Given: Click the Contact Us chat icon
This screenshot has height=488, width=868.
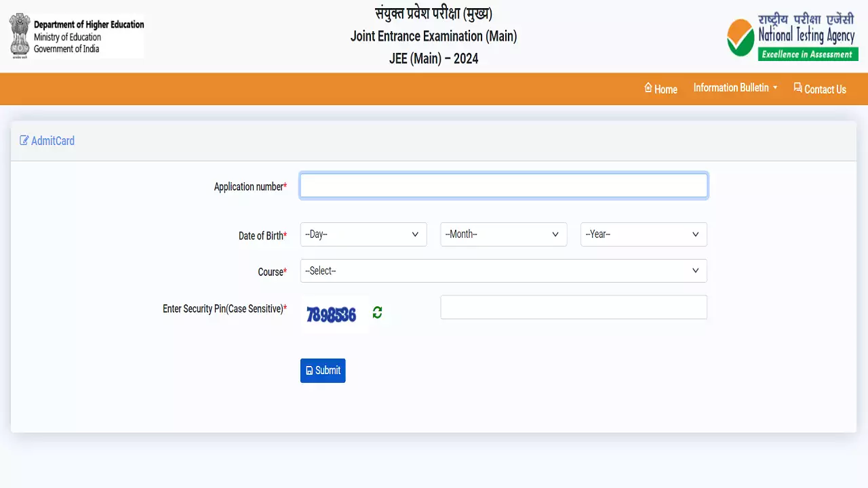Looking at the screenshot, I should click(x=797, y=88).
